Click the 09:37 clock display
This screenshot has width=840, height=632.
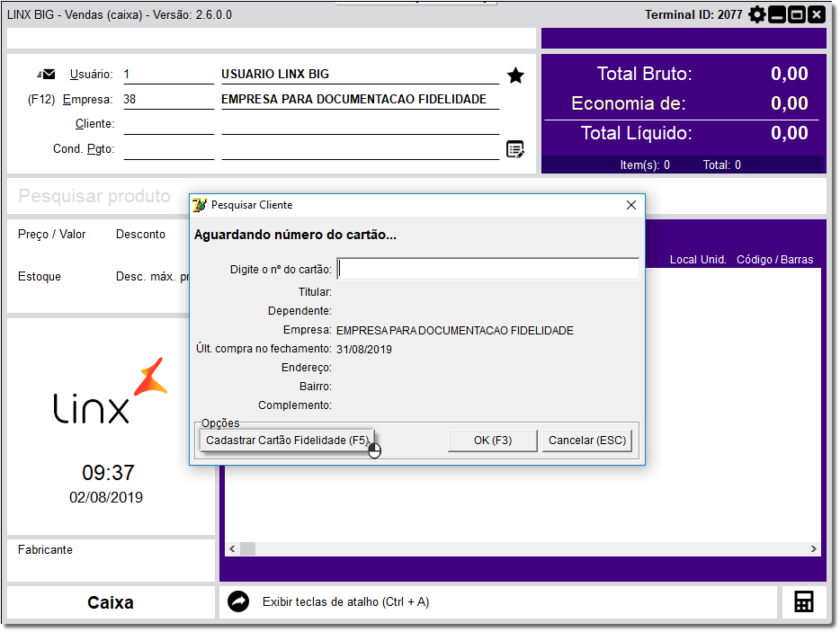click(x=108, y=472)
